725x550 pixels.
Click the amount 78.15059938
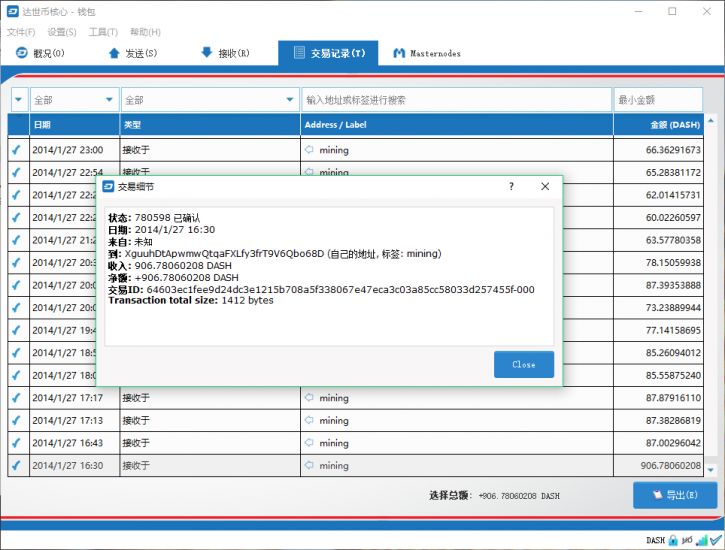(x=673, y=263)
